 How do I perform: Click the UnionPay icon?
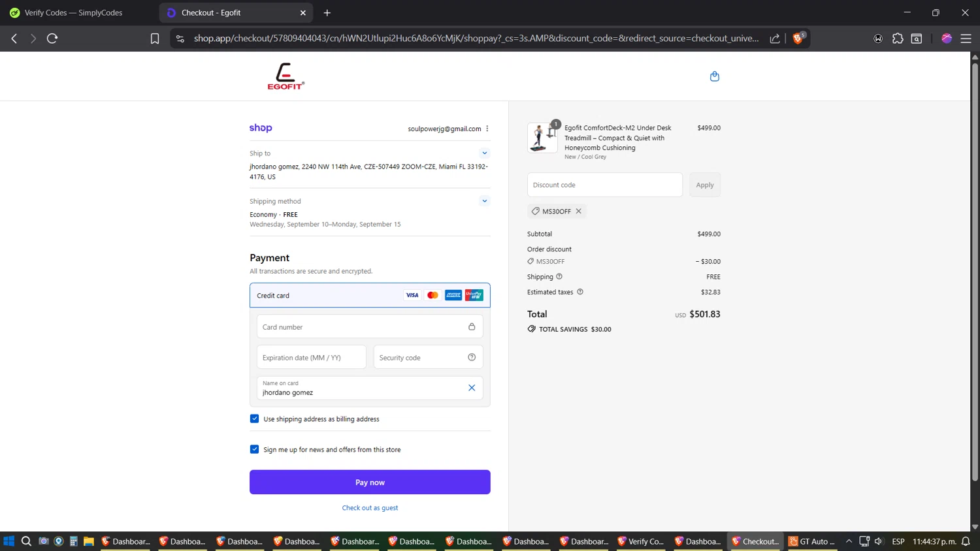[474, 295]
